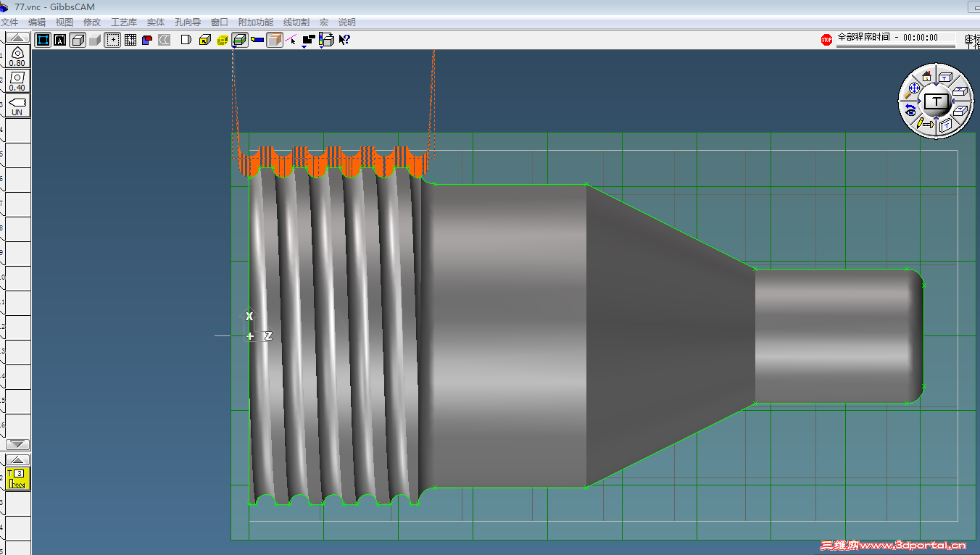980x555 pixels.
Task: Click the red and blue shapes icon
Action: [x=147, y=40]
